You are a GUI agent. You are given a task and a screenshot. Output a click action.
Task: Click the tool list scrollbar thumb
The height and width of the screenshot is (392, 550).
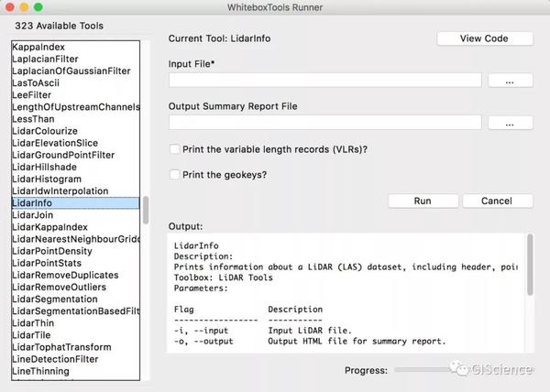(x=145, y=210)
